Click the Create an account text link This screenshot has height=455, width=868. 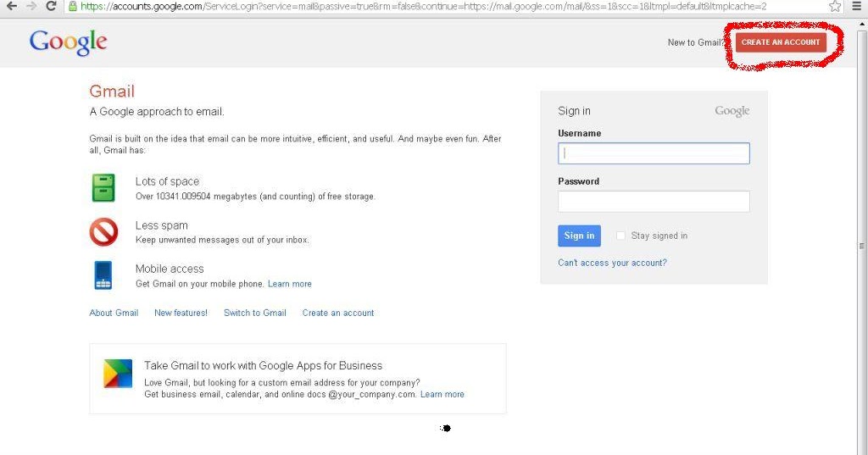pyautogui.click(x=338, y=313)
